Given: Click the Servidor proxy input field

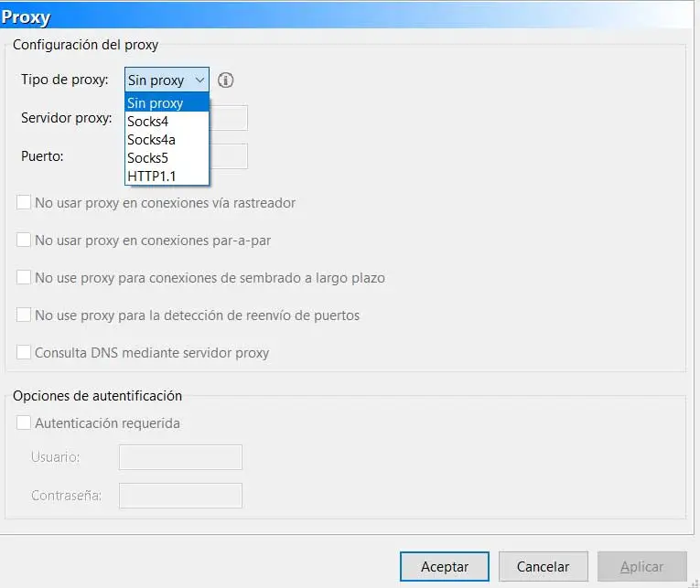Looking at the screenshot, I should 228,118.
